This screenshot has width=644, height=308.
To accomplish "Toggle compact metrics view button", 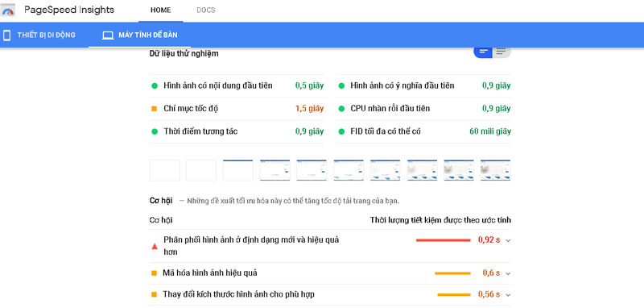I will [484, 52].
